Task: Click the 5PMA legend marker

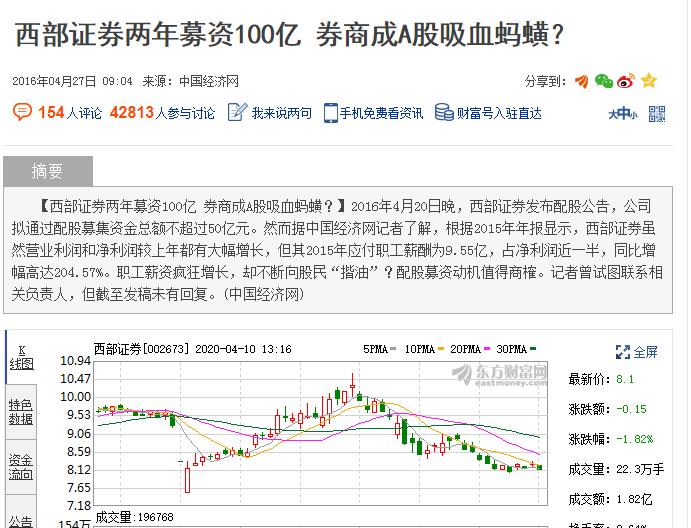Action: click(x=393, y=349)
